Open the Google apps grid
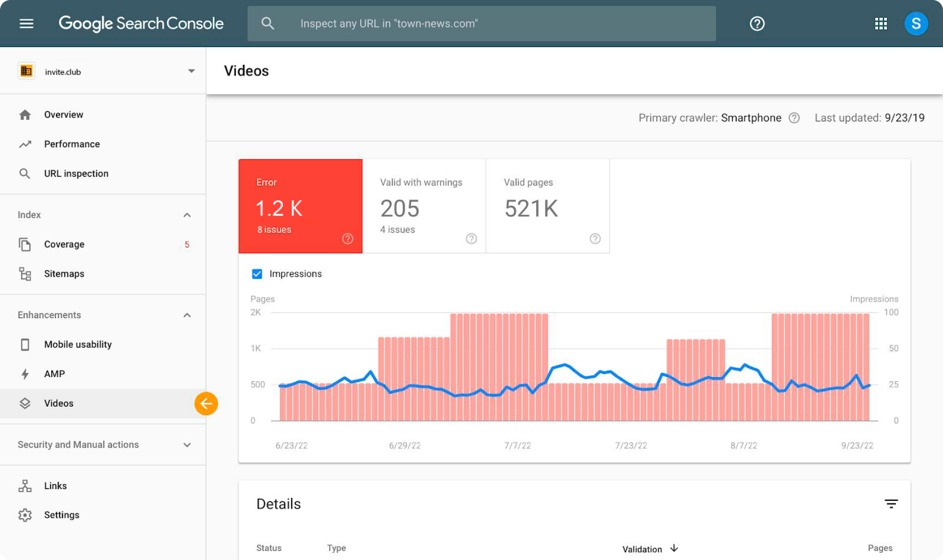This screenshot has width=943, height=560. tap(881, 24)
